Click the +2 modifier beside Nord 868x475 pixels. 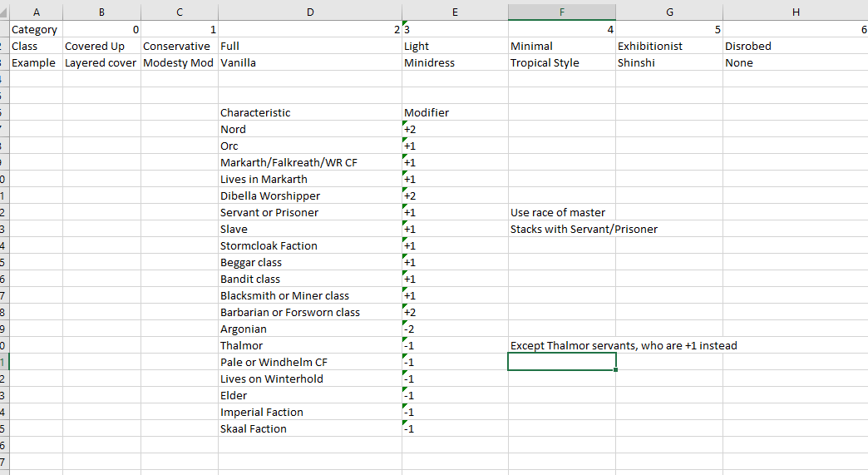(x=455, y=129)
